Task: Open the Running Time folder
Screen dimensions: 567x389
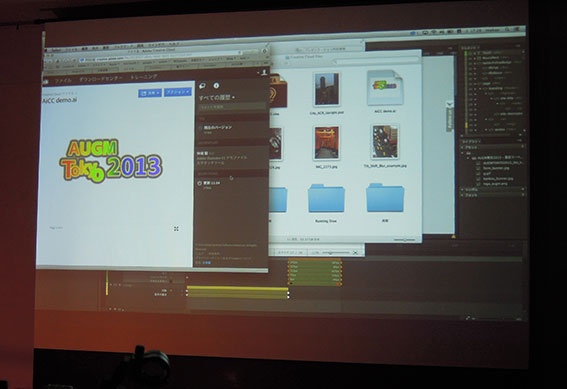Action: [326, 198]
